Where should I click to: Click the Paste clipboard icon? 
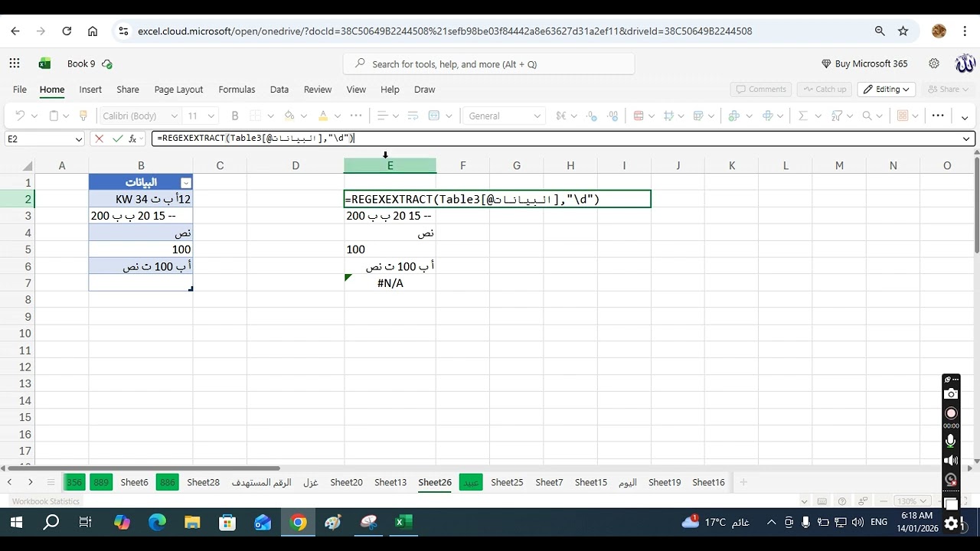coord(54,116)
